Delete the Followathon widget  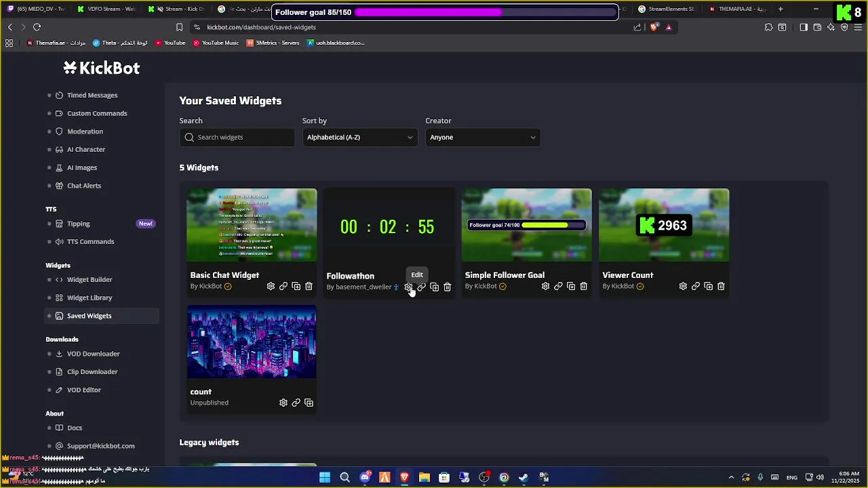[x=447, y=287]
